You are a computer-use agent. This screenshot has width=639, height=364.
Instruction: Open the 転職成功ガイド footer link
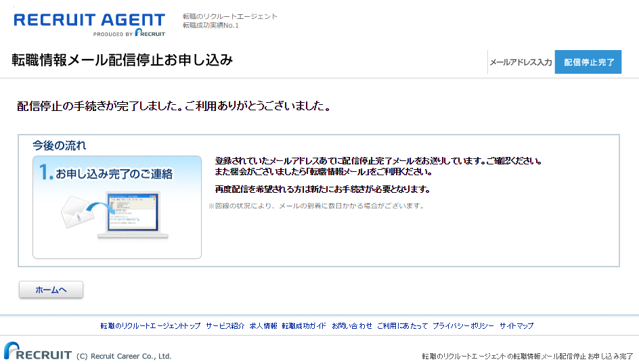pos(304,326)
